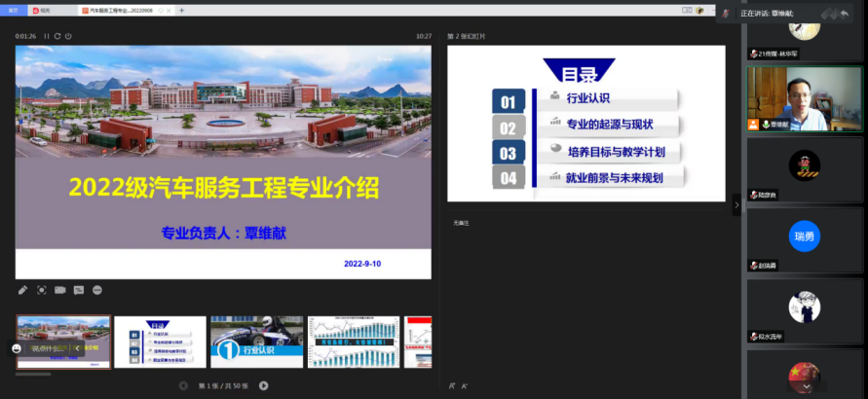Click the camera icon below slide
868x399 pixels.
60,290
